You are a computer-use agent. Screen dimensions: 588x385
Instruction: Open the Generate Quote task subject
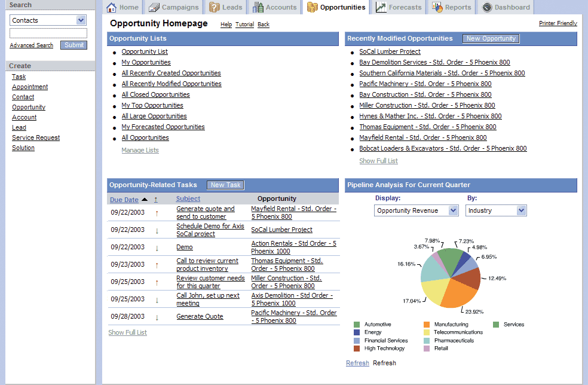(x=200, y=316)
